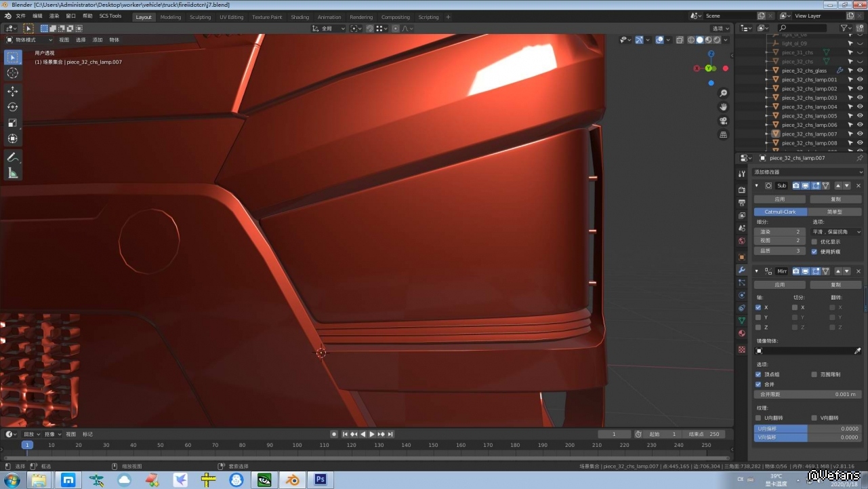
Task: Choose the Measure ruler tool
Action: (13, 174)
